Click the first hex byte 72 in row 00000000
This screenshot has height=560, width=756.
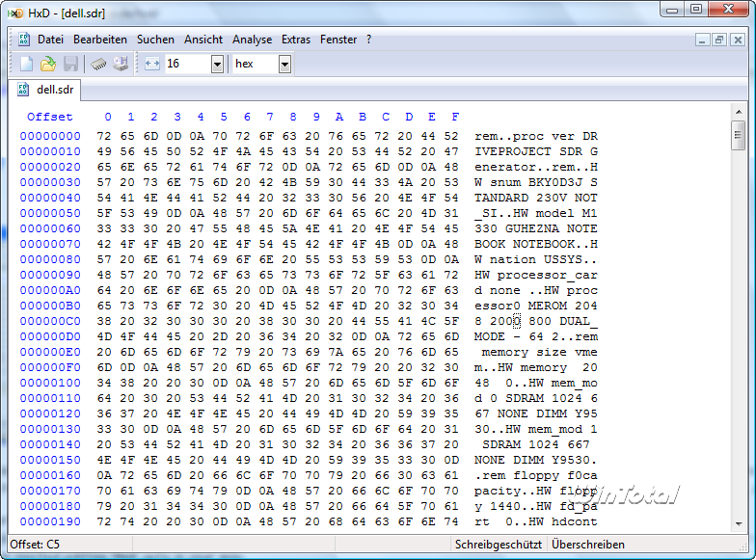pos(104,136)
